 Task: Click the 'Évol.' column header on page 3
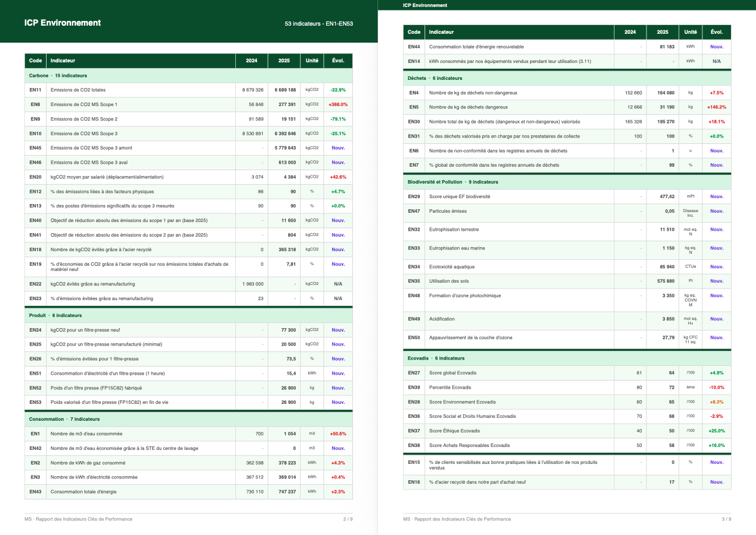(x=716, y=32)
